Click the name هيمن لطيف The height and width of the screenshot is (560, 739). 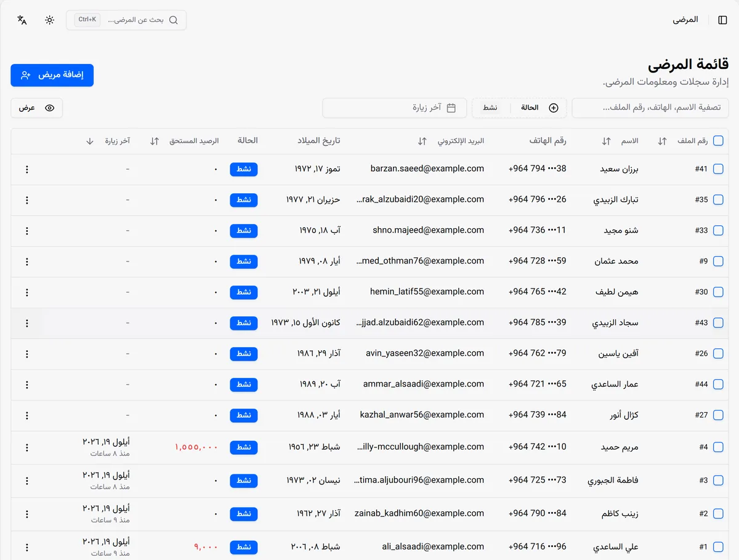coord(618,292)
